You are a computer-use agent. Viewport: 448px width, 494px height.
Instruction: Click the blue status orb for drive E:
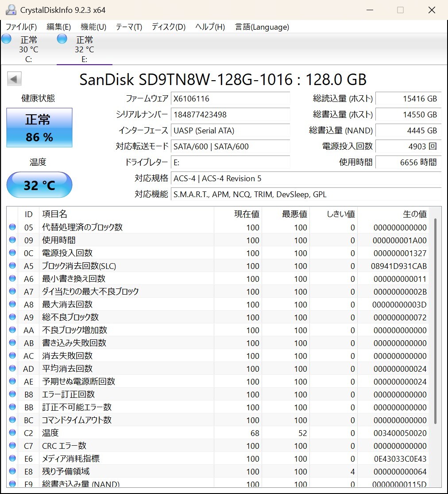(62, 39)
